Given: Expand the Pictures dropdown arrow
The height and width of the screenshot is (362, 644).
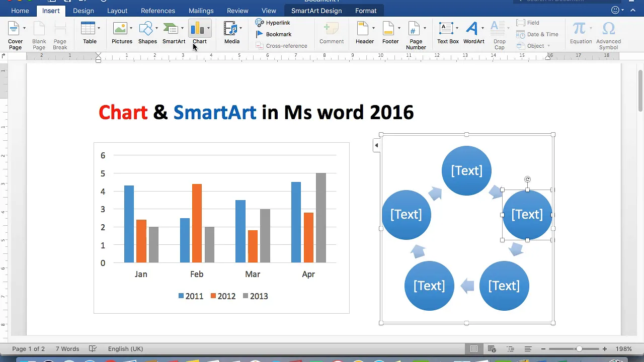Looking at the screenshot, I should coord(131,28).
